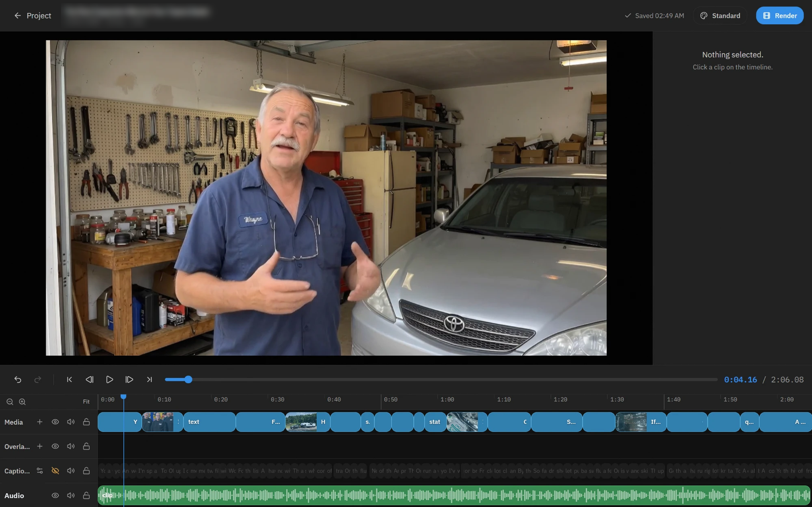The height and width of the screenshot is (507, 812).
Task: Jump to end of timeline
Action: click(149, 380)
